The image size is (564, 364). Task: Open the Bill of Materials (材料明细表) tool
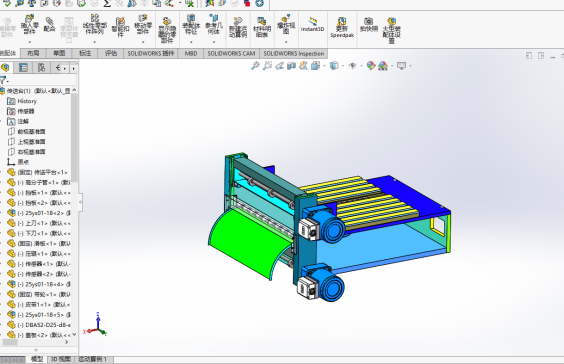click(x=262, y=27)
